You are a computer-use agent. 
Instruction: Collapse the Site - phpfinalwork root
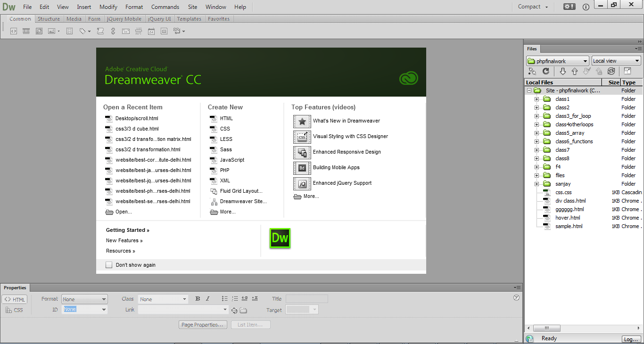coord(529,90)
